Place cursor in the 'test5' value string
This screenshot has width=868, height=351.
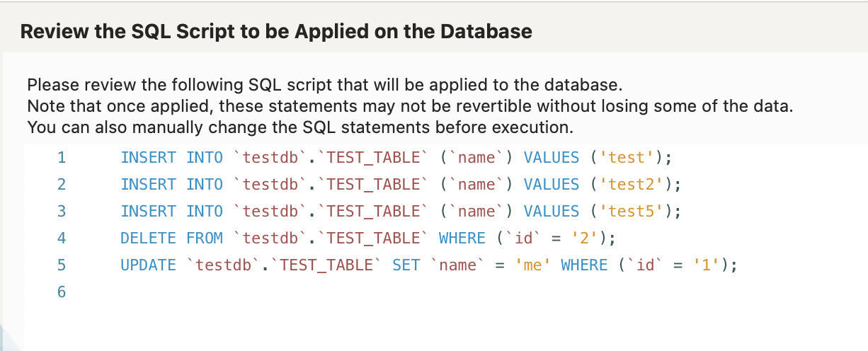coord(631,211)
